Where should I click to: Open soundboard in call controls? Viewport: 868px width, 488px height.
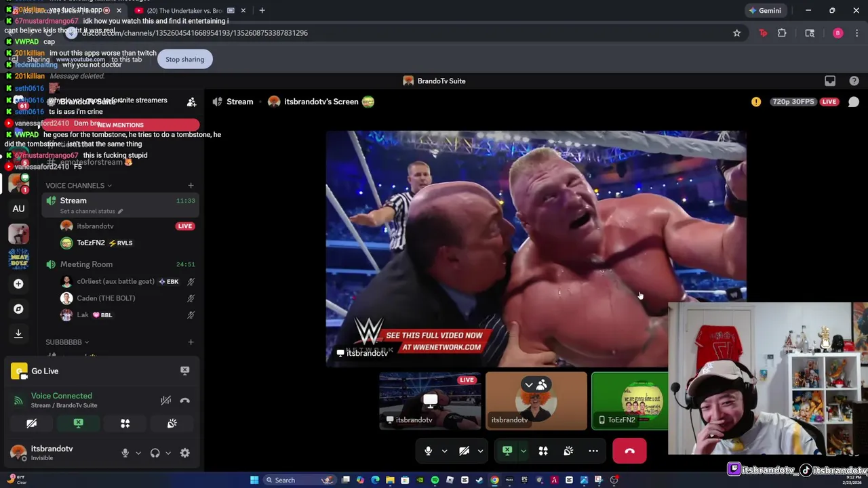coord(568,451)
